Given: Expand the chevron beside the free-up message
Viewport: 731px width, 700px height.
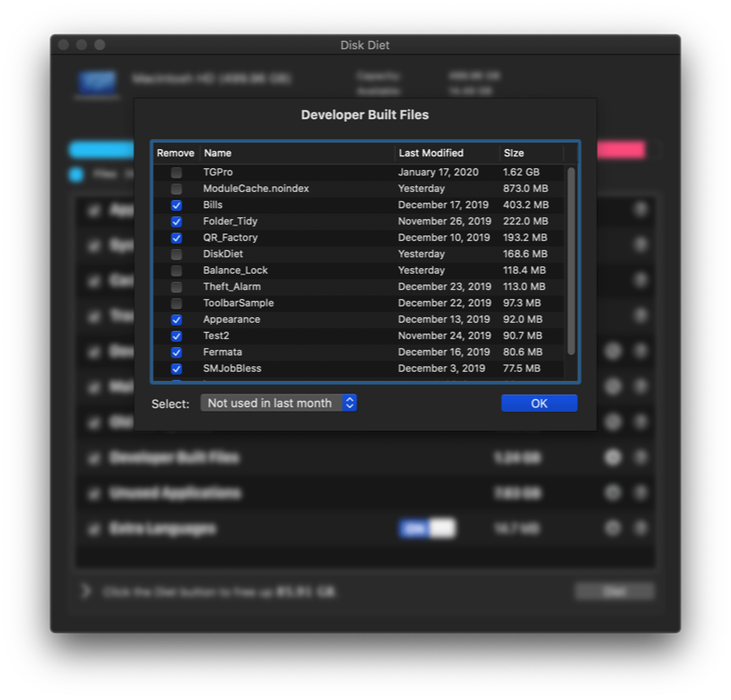Looking at the screenshot, I should [85, 592].
